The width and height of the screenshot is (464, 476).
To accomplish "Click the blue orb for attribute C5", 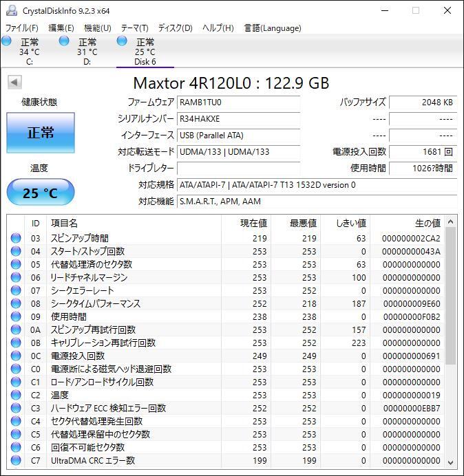I will [x=16, y=434].
